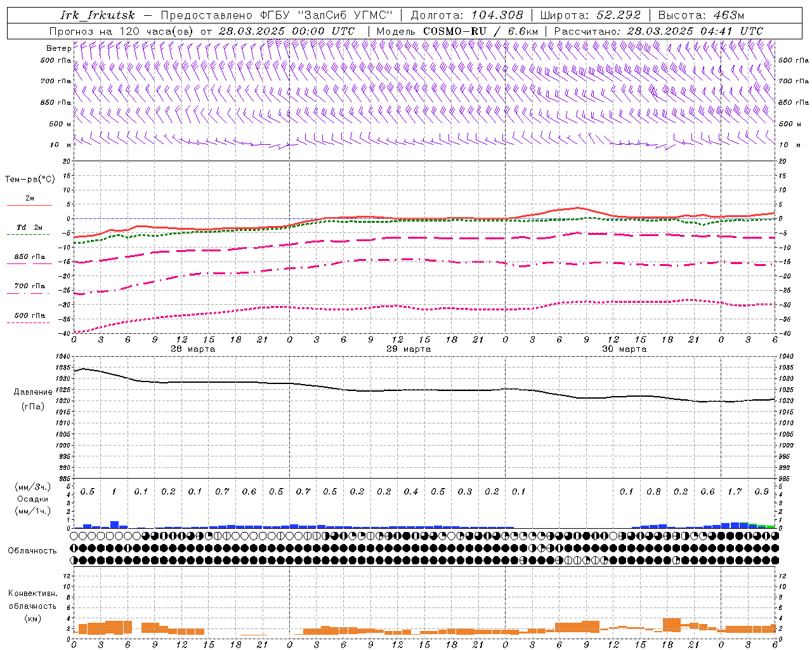
Task: Click the 1.7 precipitation value
Action: pyautogui.click(x=735, y=491)
